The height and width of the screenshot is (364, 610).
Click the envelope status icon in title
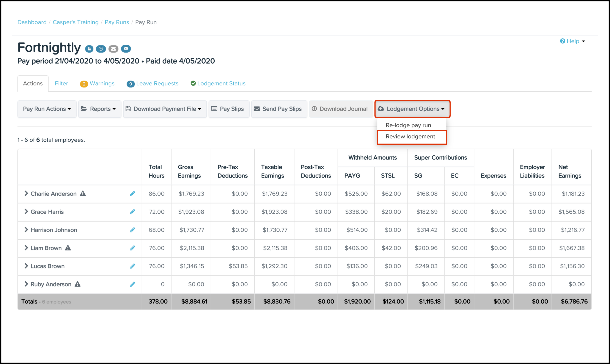[113, 49]
